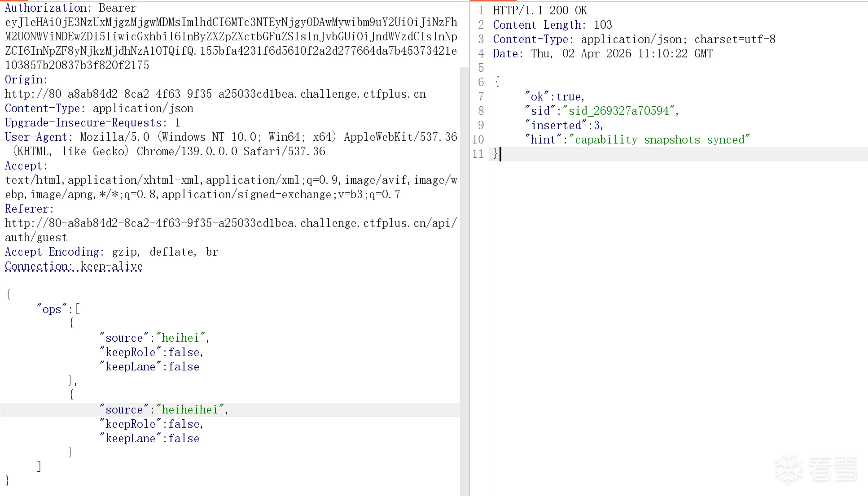This screenshot has height=496, width=868.
Task: Click the HTTP/1.1 200 OK status line
Action: [539, 11]
